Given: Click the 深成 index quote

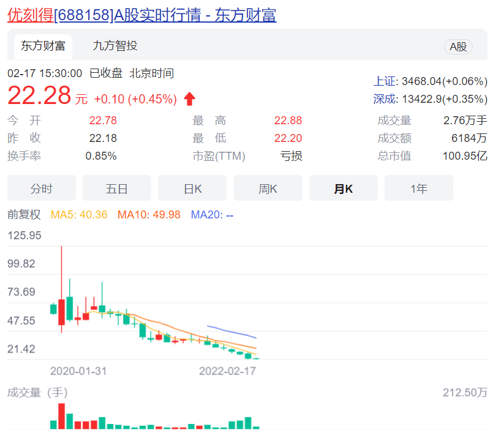Looking at the screenshot, I should pos(430,99).
